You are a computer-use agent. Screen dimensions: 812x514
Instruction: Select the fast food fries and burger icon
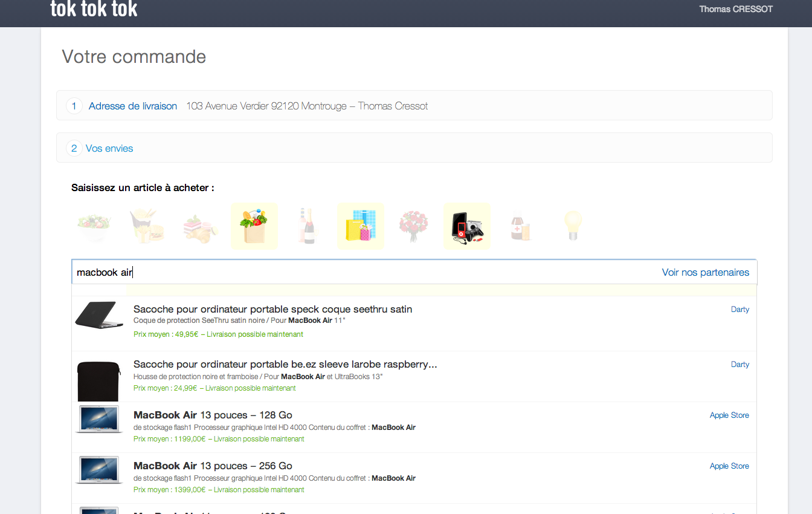click(x=147, y=226)
